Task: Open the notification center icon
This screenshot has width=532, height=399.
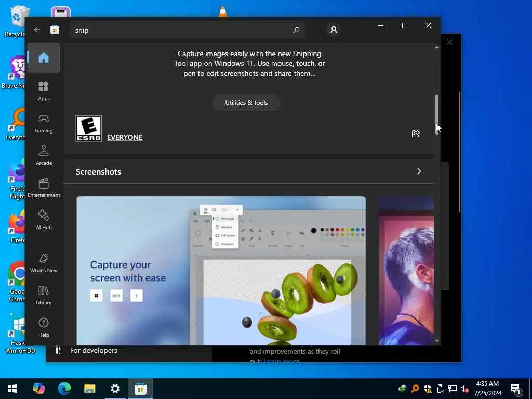Action: [516, 390]
